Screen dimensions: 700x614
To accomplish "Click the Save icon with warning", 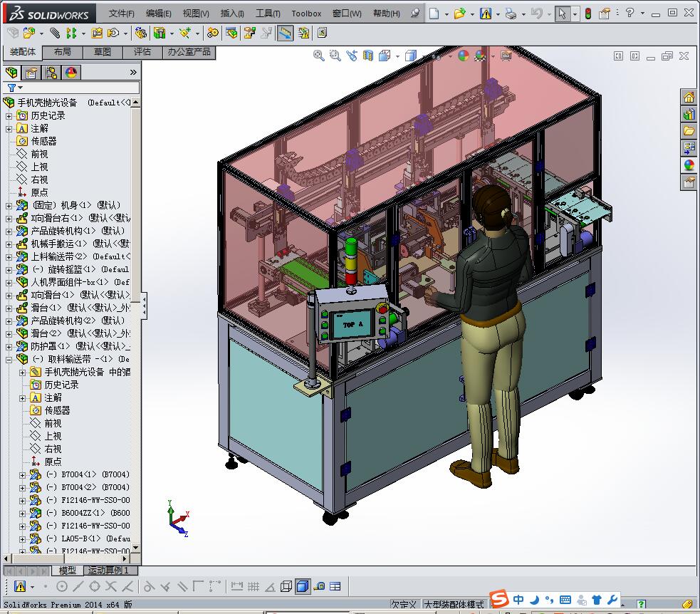I will [486, 14].
